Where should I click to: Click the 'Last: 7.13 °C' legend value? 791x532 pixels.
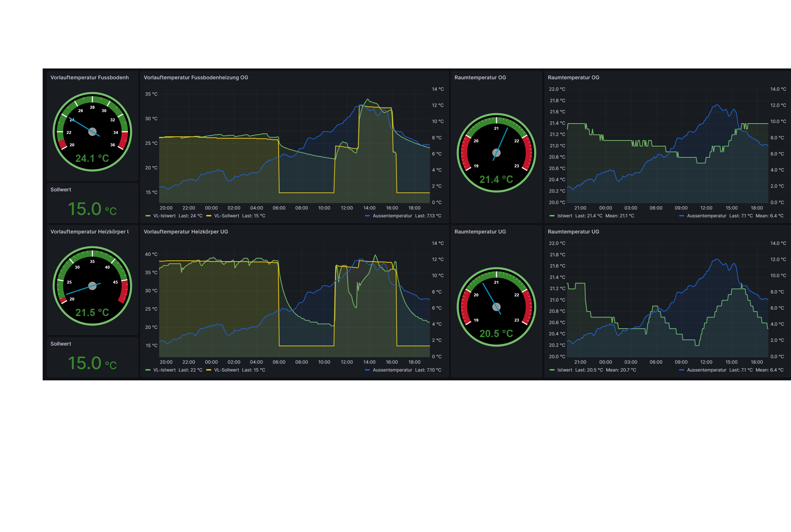click(x=428, y=216)
